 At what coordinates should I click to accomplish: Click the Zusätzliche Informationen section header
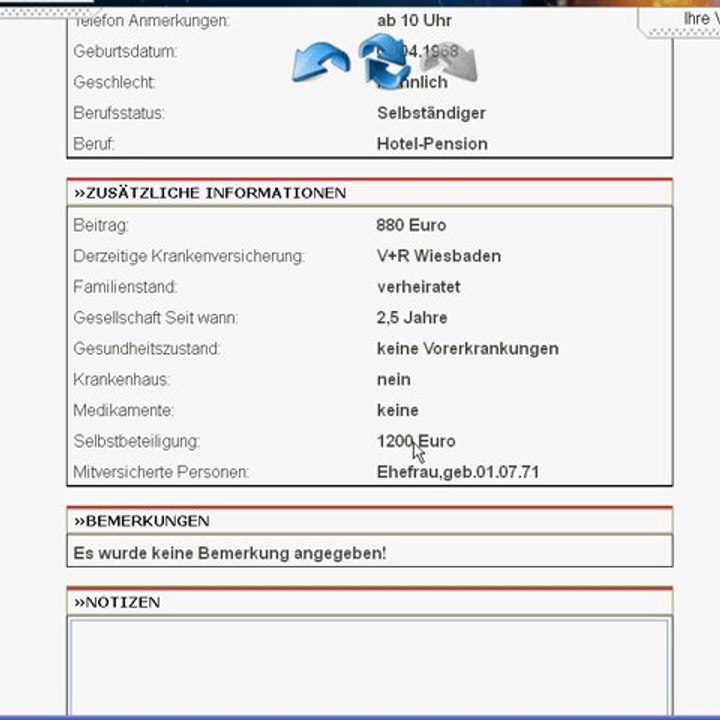coord(370,193)
